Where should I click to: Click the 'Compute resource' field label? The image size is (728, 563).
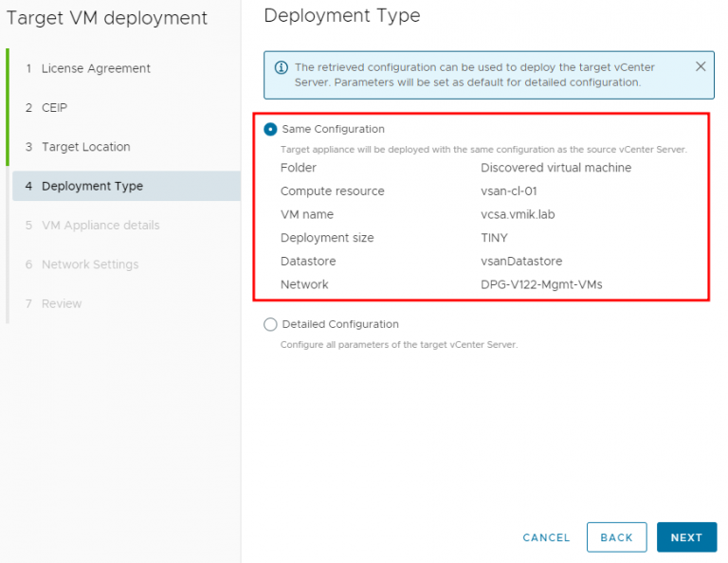point(333,191)
